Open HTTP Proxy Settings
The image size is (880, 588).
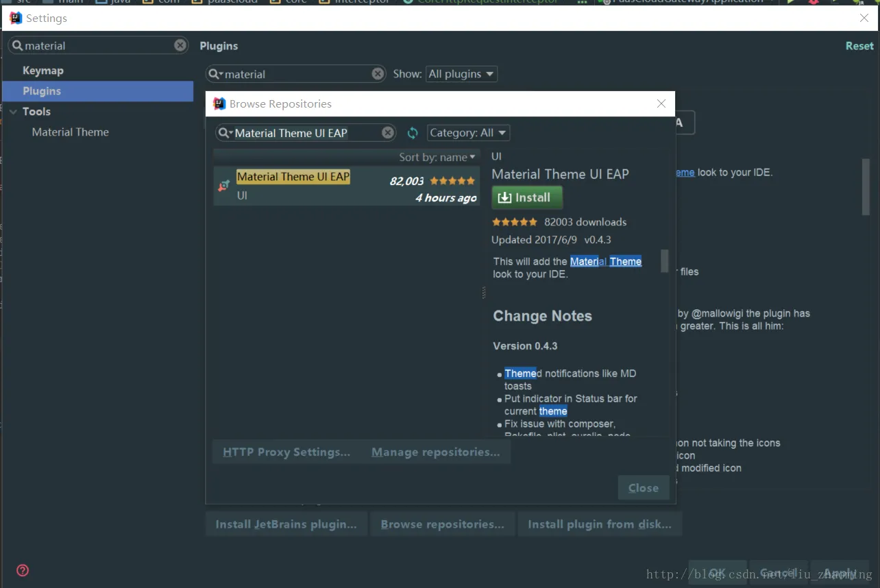tap(286, 452)
